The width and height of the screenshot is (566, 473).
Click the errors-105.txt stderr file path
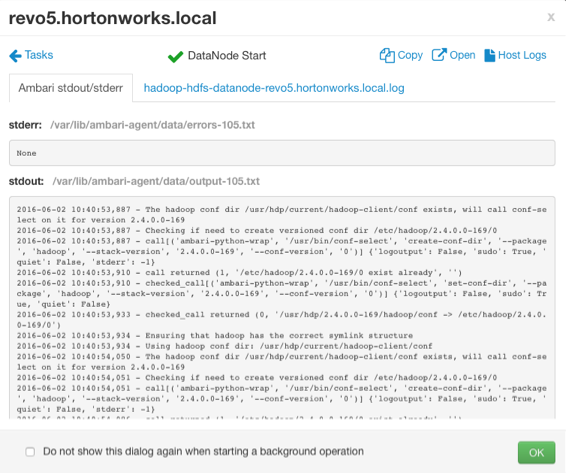tap(152, 125)
